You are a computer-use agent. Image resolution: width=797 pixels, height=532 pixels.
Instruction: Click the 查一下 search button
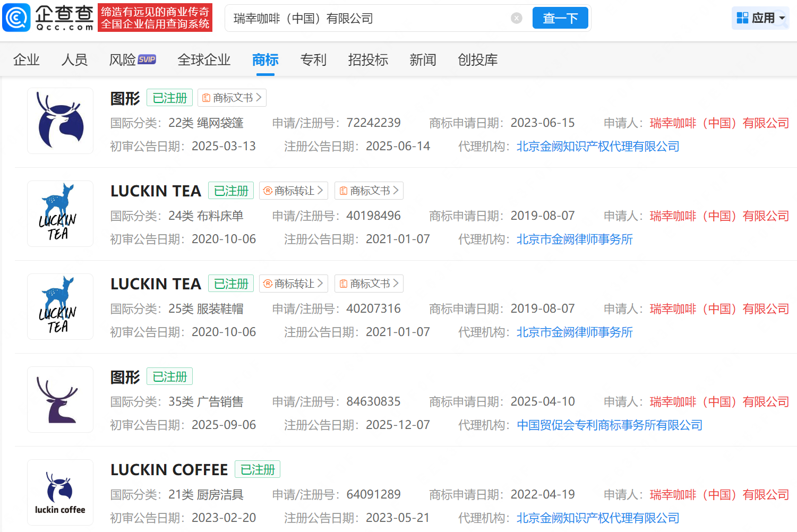pos(560,18)
